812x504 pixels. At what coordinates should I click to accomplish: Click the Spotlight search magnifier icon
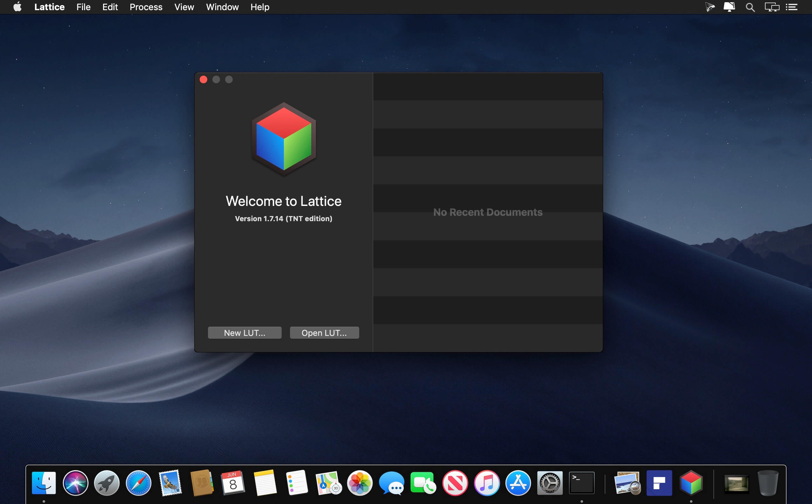pyautogui.click(x=750, y=7)
